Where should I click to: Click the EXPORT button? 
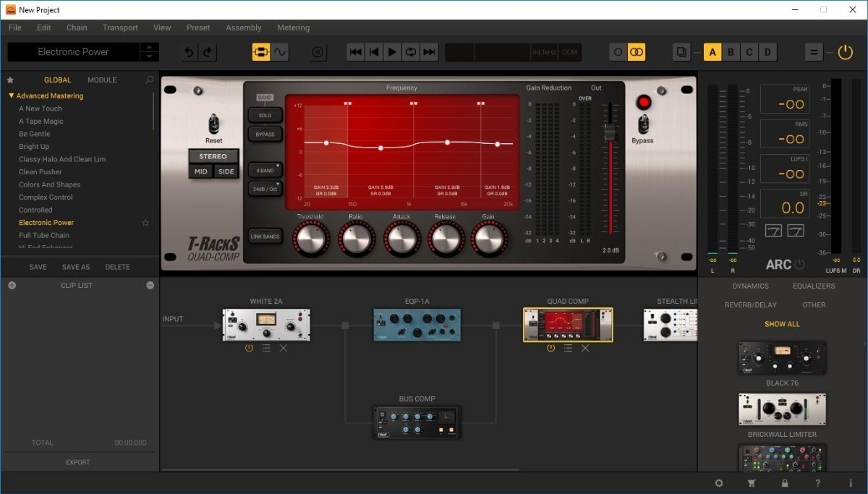[x=78, y=463]
